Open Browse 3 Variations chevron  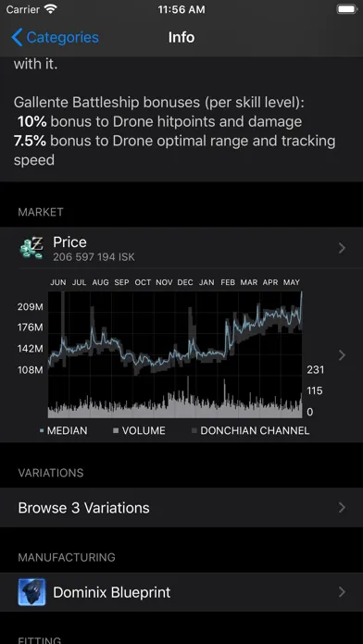tap(342, 508)
